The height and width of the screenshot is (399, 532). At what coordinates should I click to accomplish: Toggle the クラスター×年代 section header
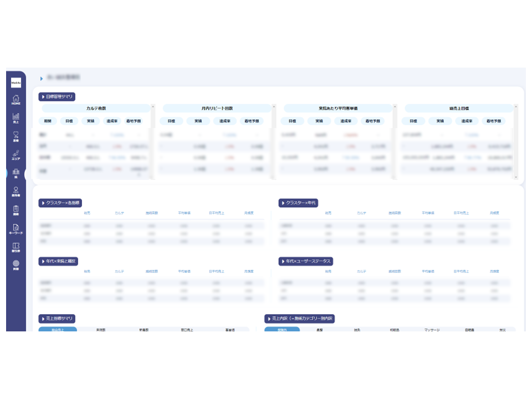click(x=299, y=203)
